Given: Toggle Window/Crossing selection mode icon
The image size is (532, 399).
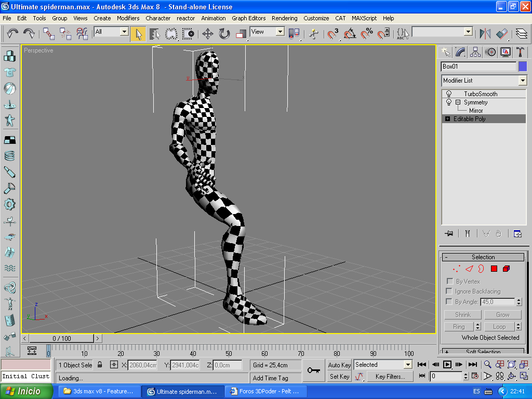Looking at the screenshot, I should pos(188,34).
